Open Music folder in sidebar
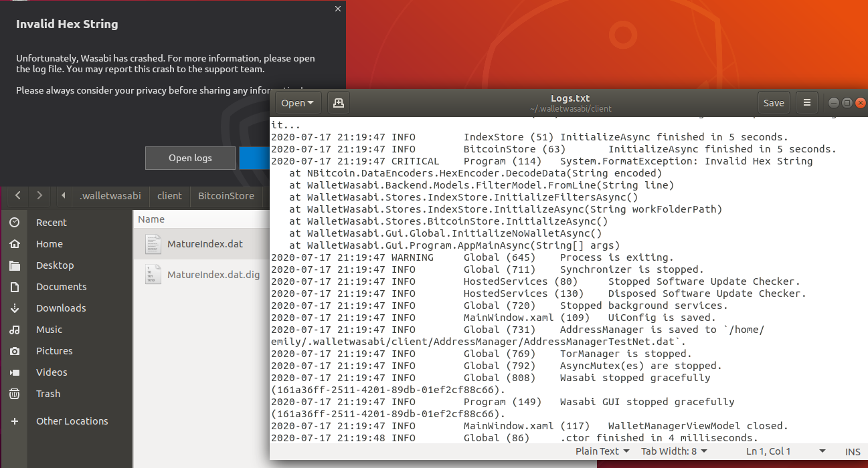 pyautogui.click(x=49, y=330)
